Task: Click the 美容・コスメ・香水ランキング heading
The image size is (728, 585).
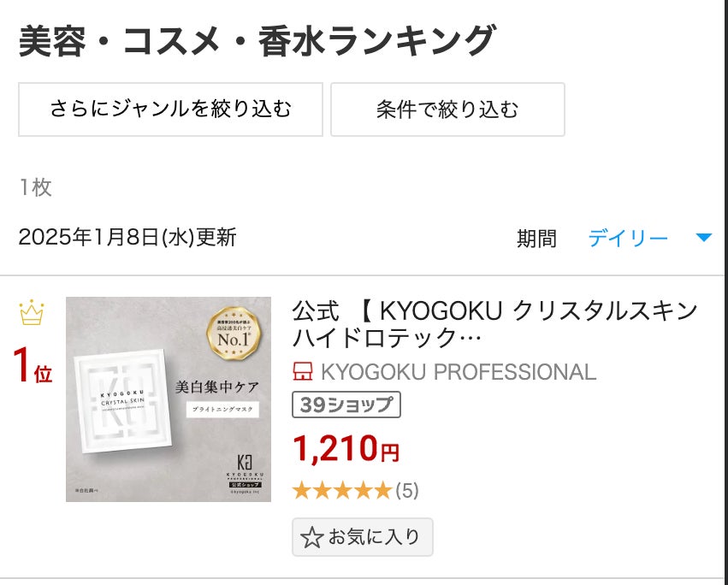Action: coord(257,41)
